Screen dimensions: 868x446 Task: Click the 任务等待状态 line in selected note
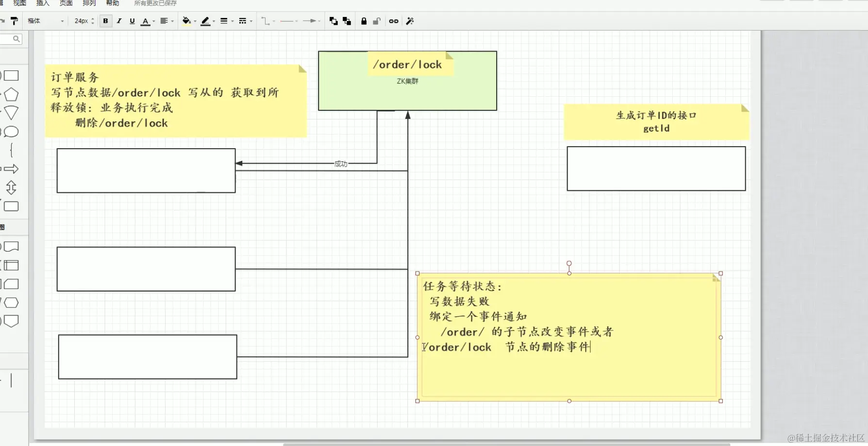point(462,286)
